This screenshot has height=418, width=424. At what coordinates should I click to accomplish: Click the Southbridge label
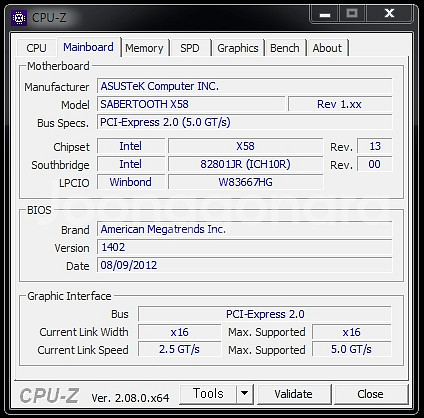pos(60,165)
